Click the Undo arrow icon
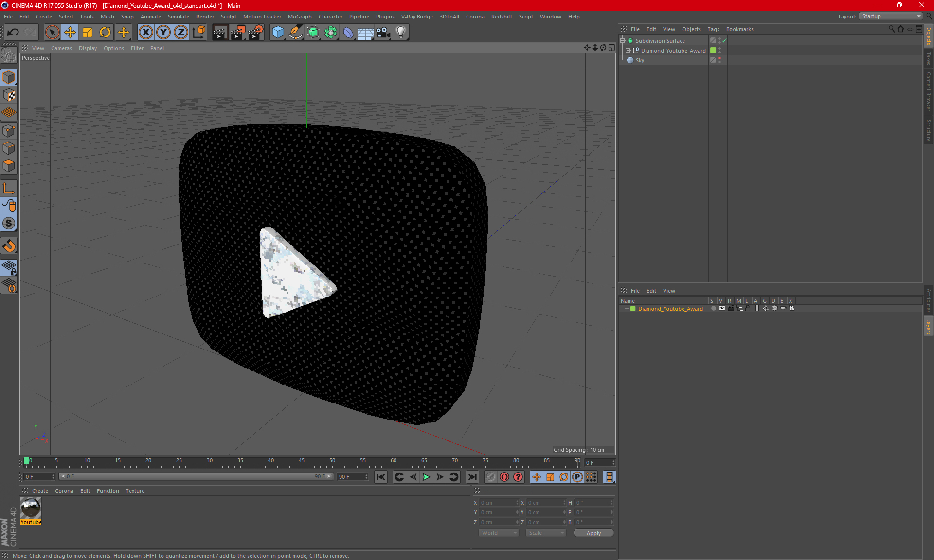The height and width of the screenshot is (560, 934). tap(13, 33)
